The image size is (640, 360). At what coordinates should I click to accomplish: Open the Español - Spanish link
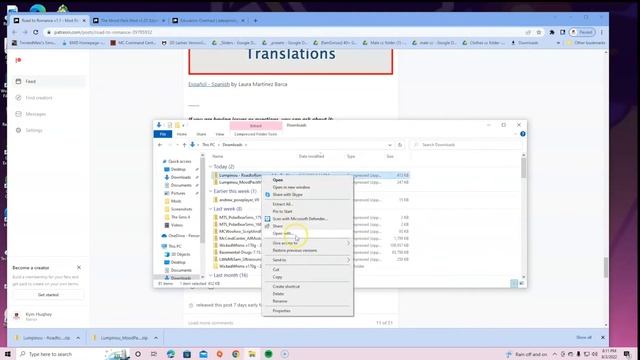click(209, 84)
